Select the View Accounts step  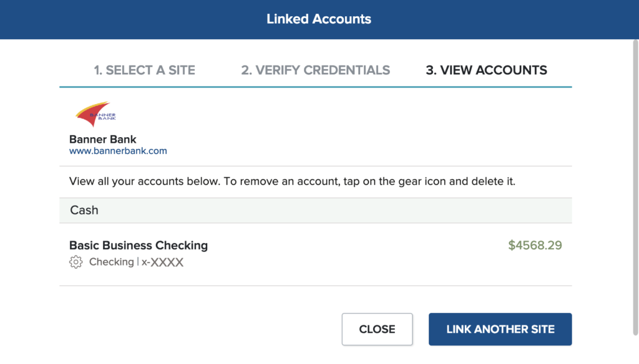coord(486,70)
